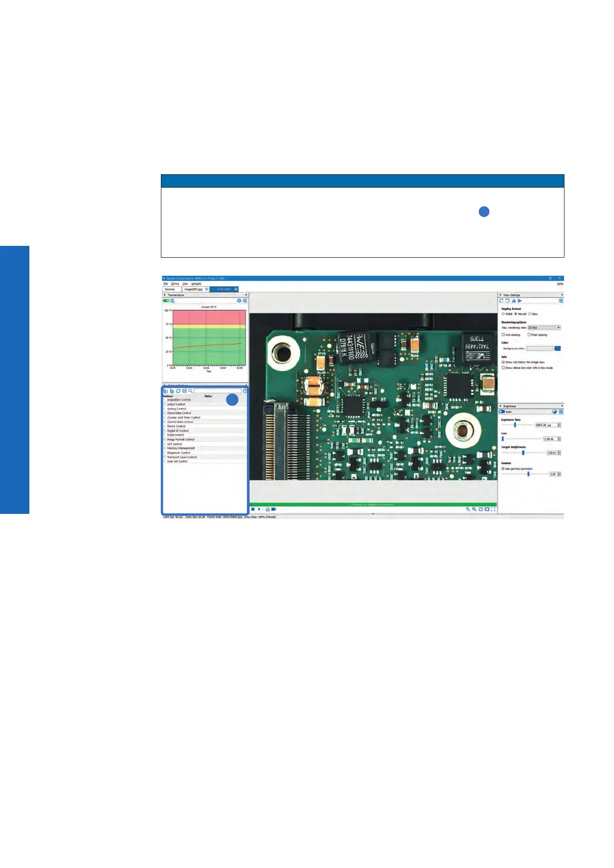
Task: Click the fullscreen icon at the image toolbar's end
Action: click(493, 509)
